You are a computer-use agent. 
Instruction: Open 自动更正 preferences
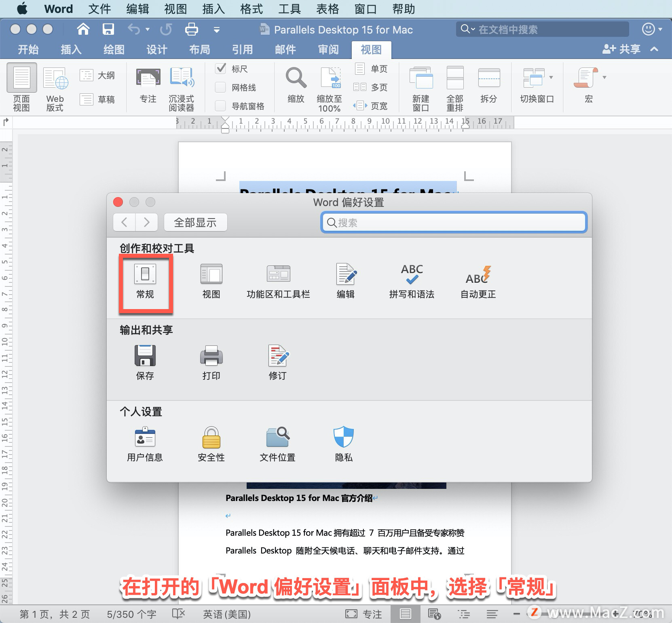pyautogui.click(x=478, y=282)
